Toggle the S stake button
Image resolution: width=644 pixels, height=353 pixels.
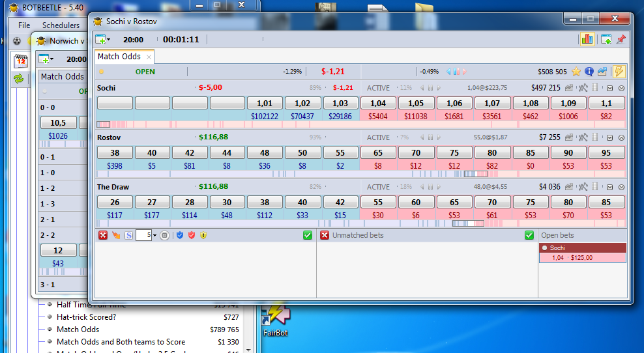(x=128, y=235)
